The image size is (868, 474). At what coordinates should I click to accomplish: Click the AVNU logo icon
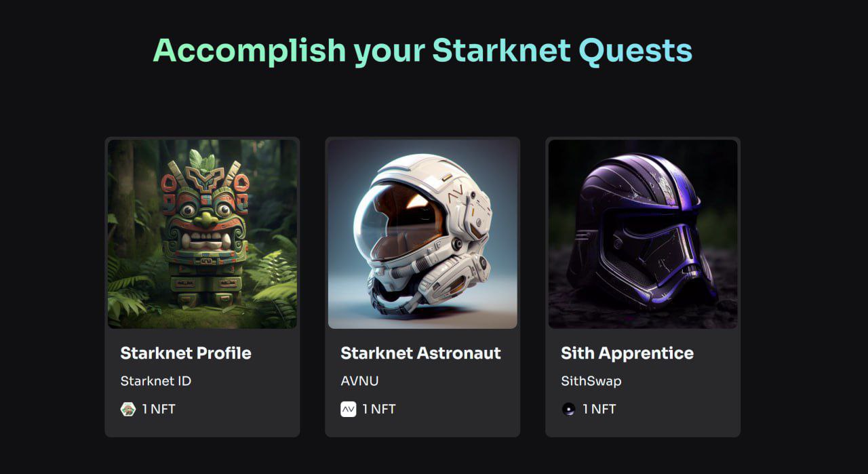tap(348, 409)
